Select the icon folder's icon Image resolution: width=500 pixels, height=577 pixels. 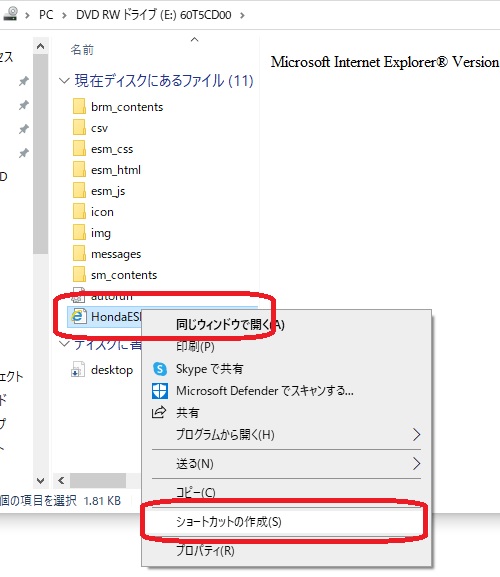79,212
